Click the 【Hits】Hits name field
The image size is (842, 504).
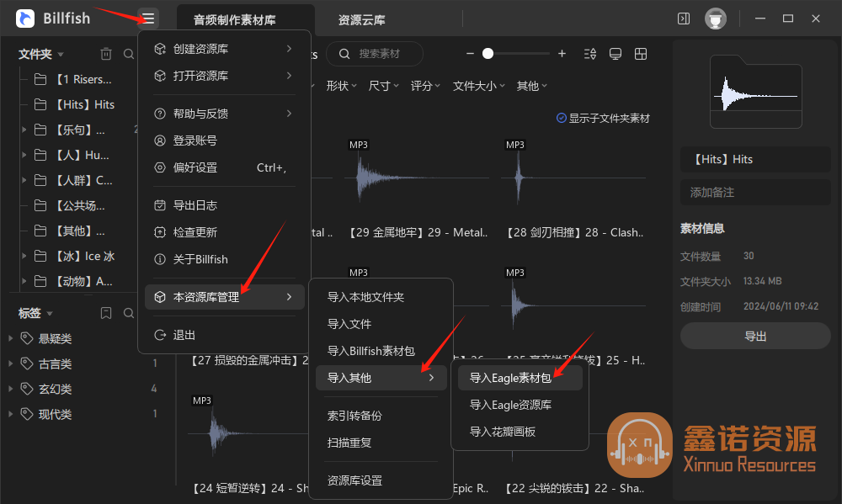tap(755, 159)
